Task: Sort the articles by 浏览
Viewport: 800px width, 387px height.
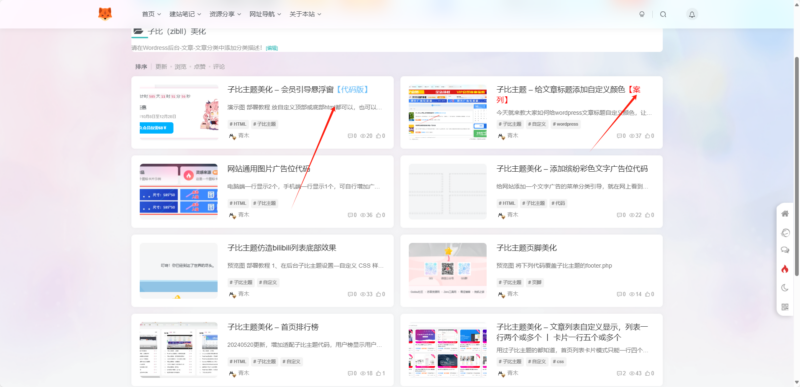Action: (181, 67)
